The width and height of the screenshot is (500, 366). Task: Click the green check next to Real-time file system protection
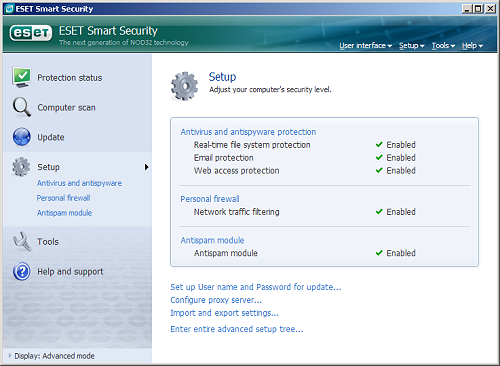(x=379, y=144)
